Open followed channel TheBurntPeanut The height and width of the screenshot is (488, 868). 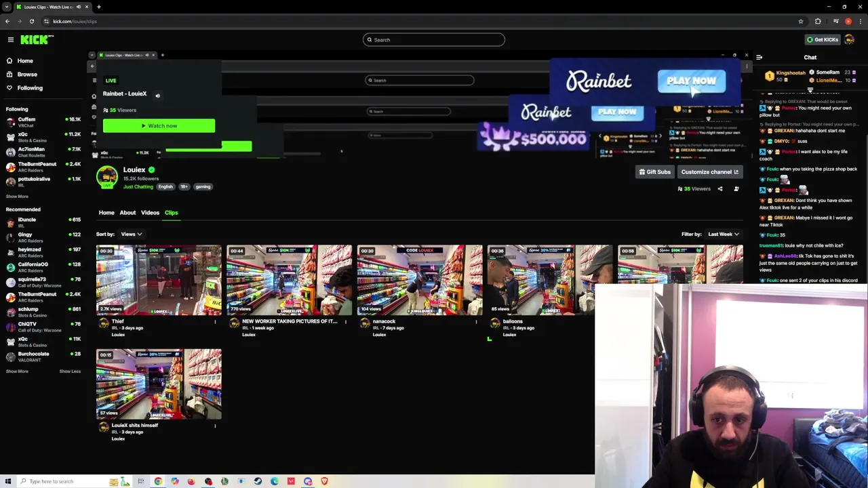tap(43, 167)
